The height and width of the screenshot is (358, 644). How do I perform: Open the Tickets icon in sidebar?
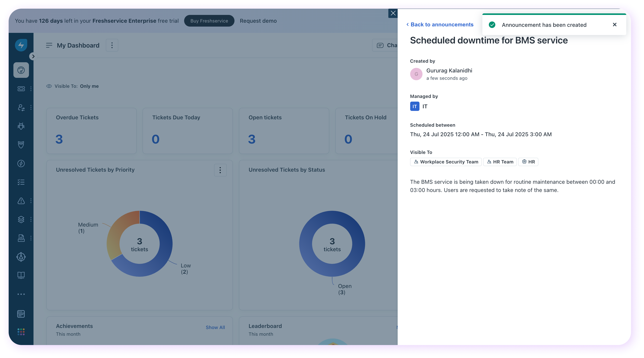click(21, 89)
